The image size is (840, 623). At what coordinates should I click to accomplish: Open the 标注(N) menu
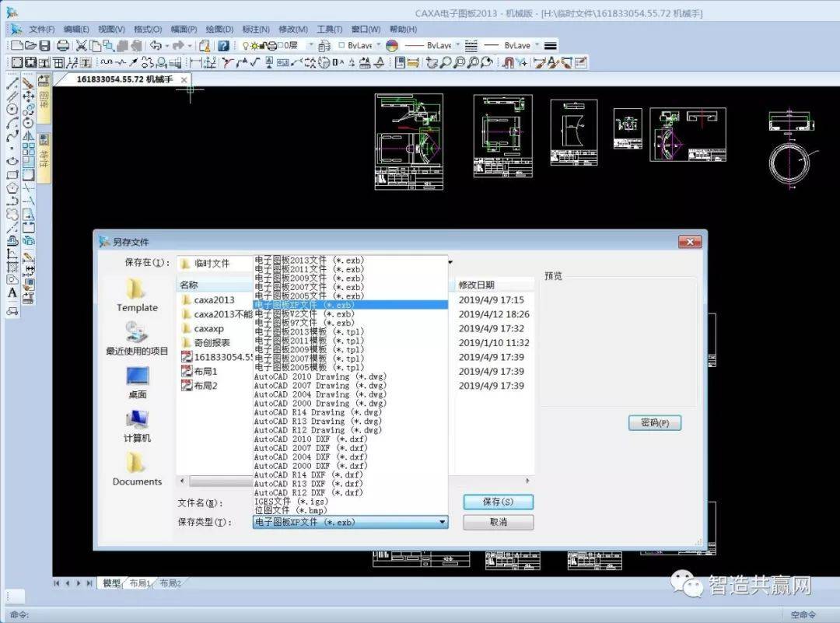click(256, 29)
